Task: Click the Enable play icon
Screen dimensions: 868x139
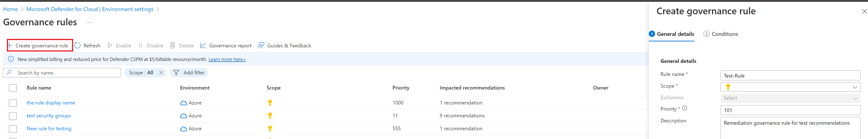Action: (x=110, y=45)
